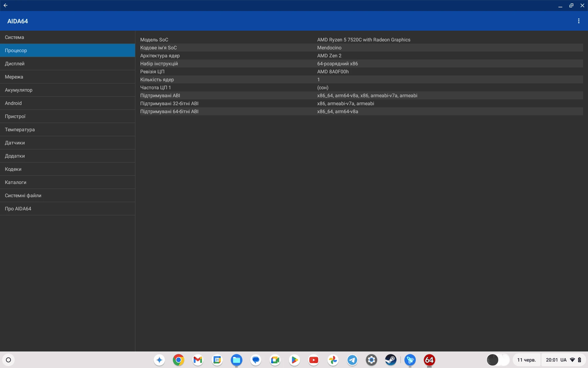This screenshot has height=368, width=588.
Task: Open the Системні файли section
Action: (67, 195)
